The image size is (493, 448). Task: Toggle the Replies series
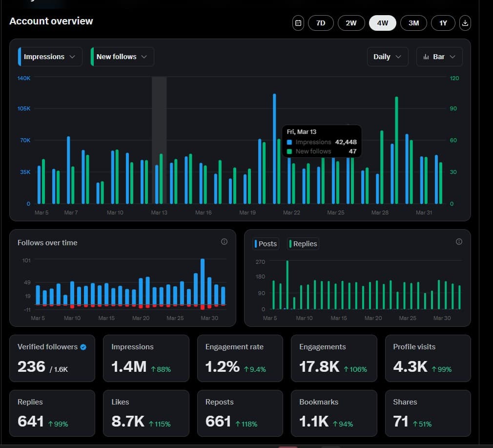303,244
